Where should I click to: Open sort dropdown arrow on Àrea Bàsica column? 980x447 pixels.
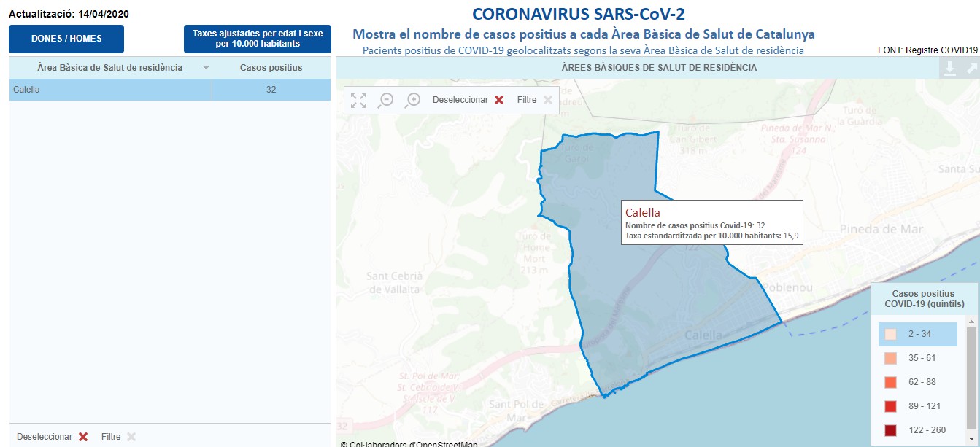click(207, 68)
